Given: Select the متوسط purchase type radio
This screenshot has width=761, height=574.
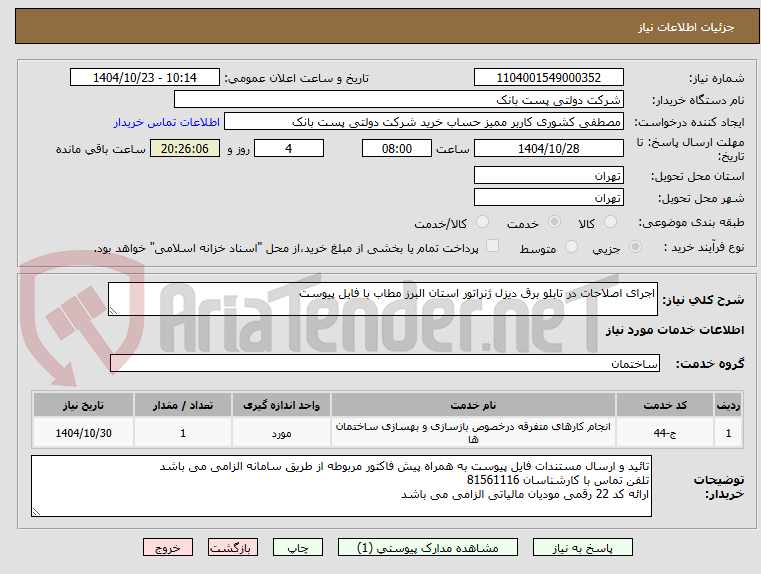Looking at the screenshot, I should pyautogui.click(x=572, y=247).
